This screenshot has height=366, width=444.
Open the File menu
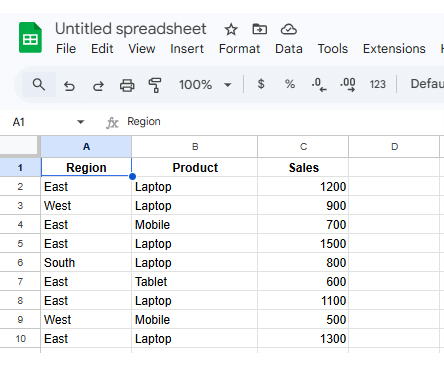pos(66,49)
